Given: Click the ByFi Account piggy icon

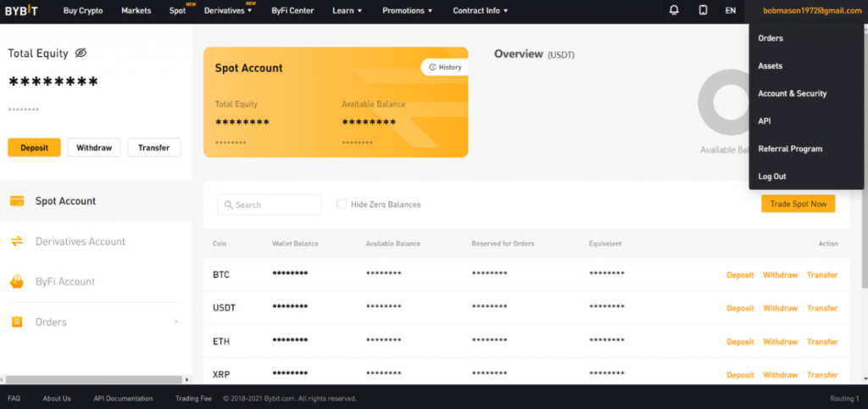Looking at the screenshot, I should point(17,282).
